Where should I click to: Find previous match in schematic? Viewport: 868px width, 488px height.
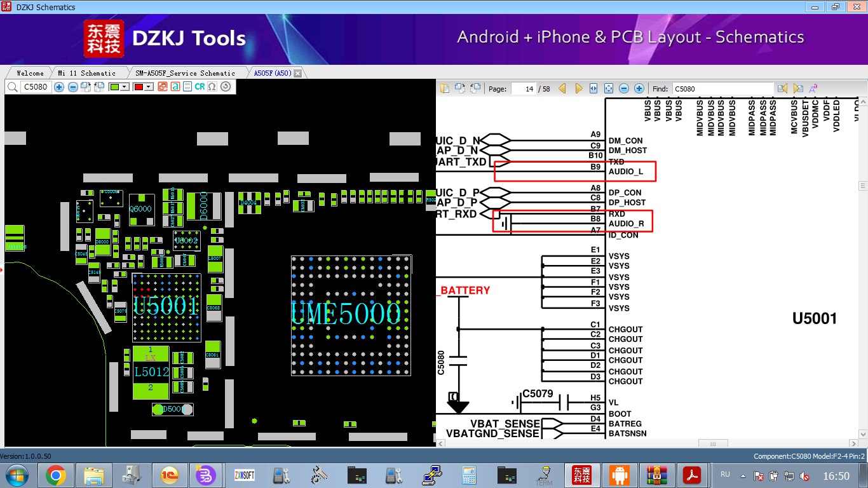[783, 89]
